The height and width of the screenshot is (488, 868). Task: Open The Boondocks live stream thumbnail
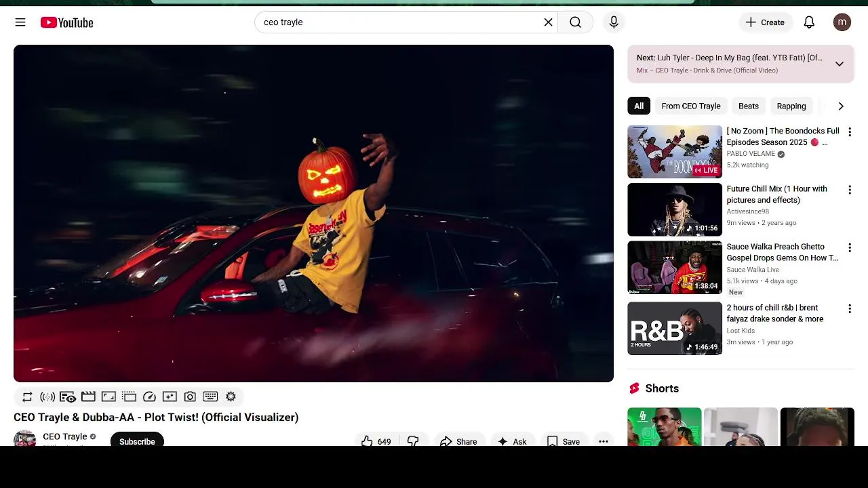pos(675,152)
